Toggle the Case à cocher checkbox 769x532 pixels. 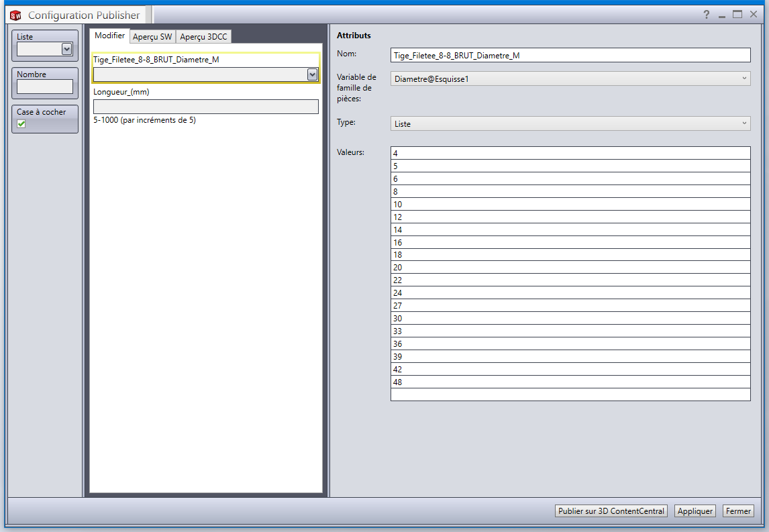click(21, 123)
